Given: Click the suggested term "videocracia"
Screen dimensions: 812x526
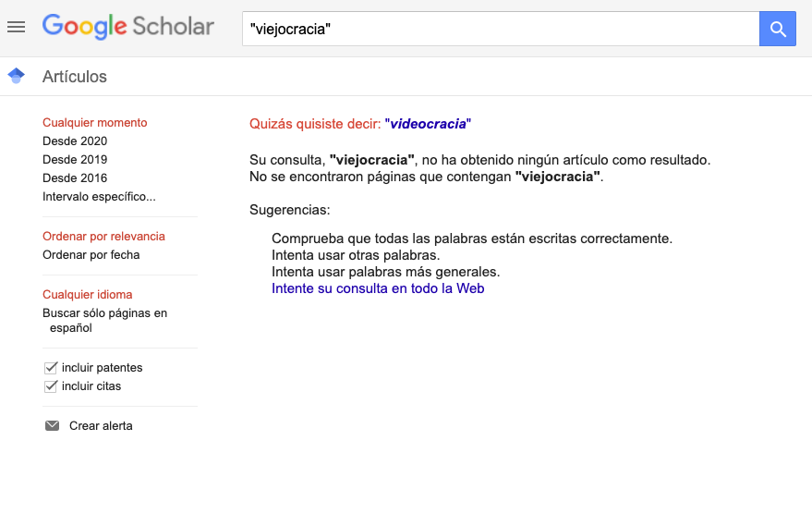Looking at the screenshot, I should tap(428, 124).
